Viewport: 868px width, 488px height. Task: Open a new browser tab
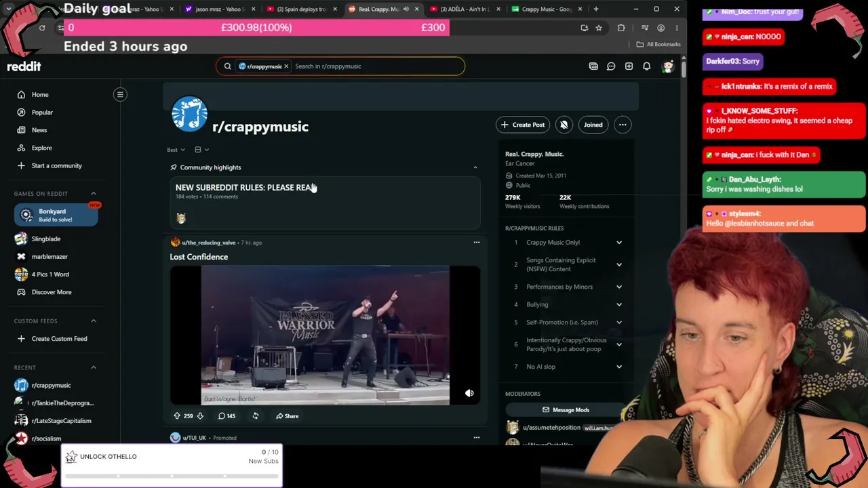[596, 9]
